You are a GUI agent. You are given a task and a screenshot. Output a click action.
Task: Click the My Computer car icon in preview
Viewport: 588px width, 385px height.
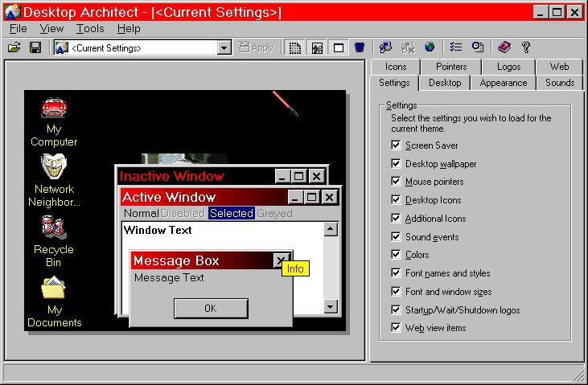point(54,107)
